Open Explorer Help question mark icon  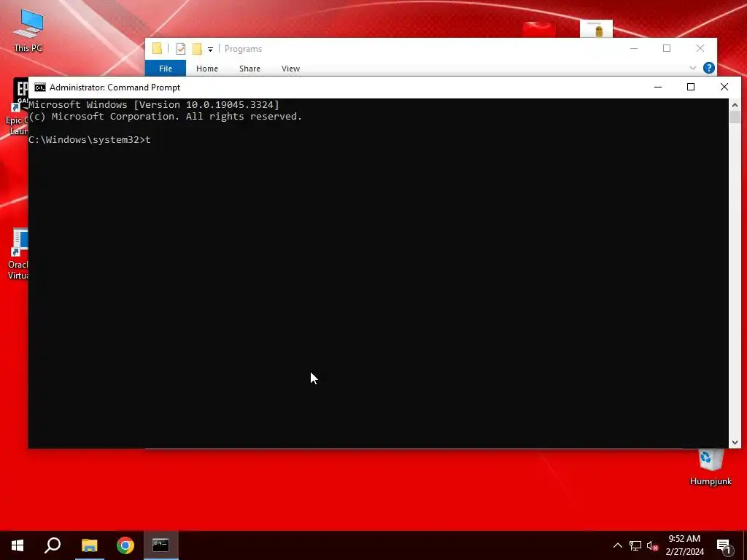click(x=709, y=68)
